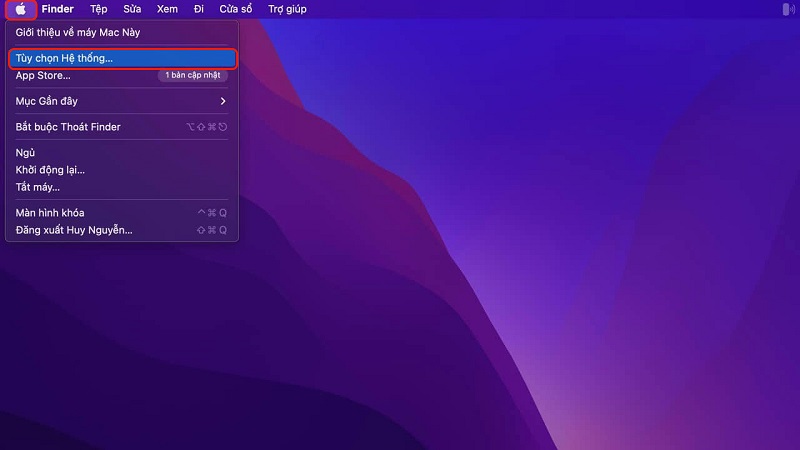Choose Tắt máy to shut down
800x450 pixels.
(38, 187)
